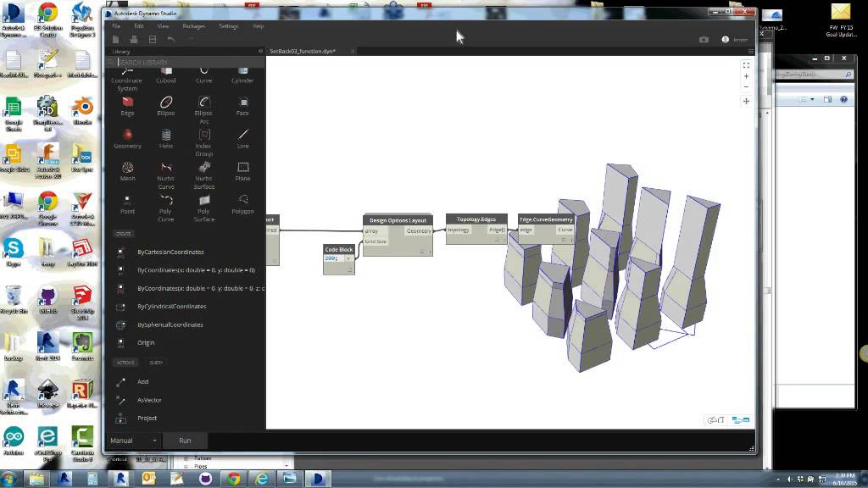Image resolution: width=868 pixels, height=488 pixels.
Task: Click the Design Options Layout node title
Action: [x=398, y=220]
